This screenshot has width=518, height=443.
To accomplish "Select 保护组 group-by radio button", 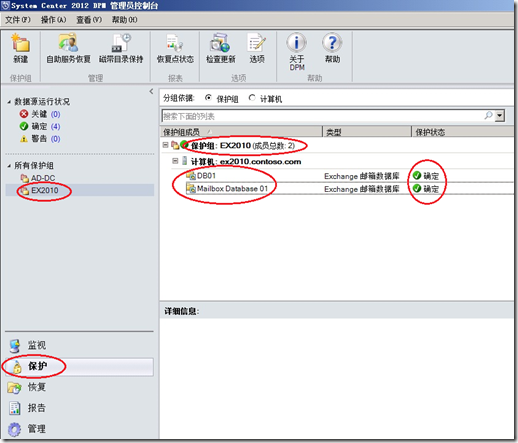I will tap(208, 98).
